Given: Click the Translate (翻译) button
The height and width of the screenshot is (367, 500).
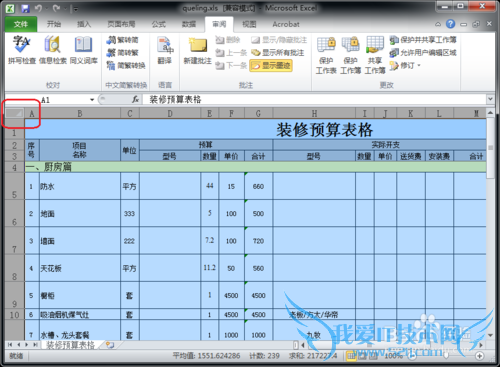Looking at the screenshot, I should [165, 50].
